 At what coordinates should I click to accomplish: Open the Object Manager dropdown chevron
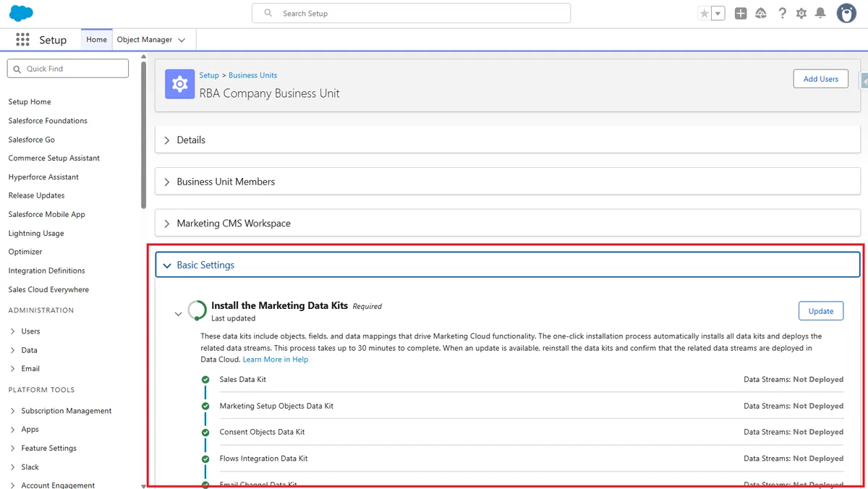tap(182, 41)
